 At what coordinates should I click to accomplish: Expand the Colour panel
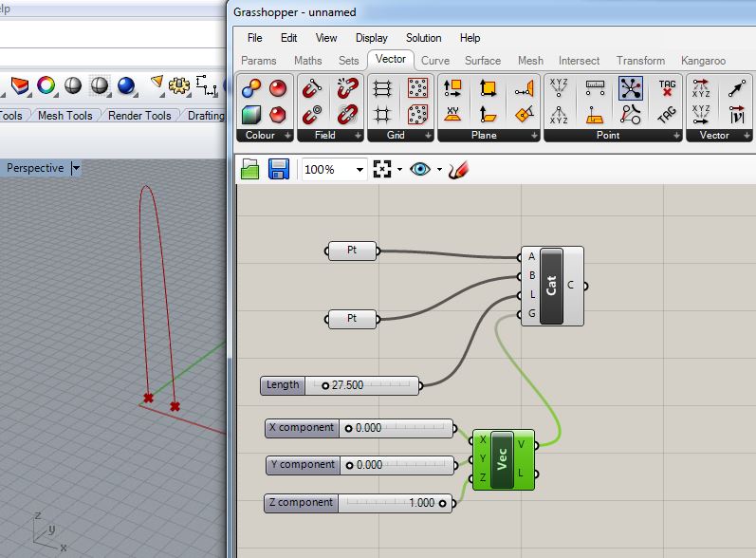click(287, 136)
